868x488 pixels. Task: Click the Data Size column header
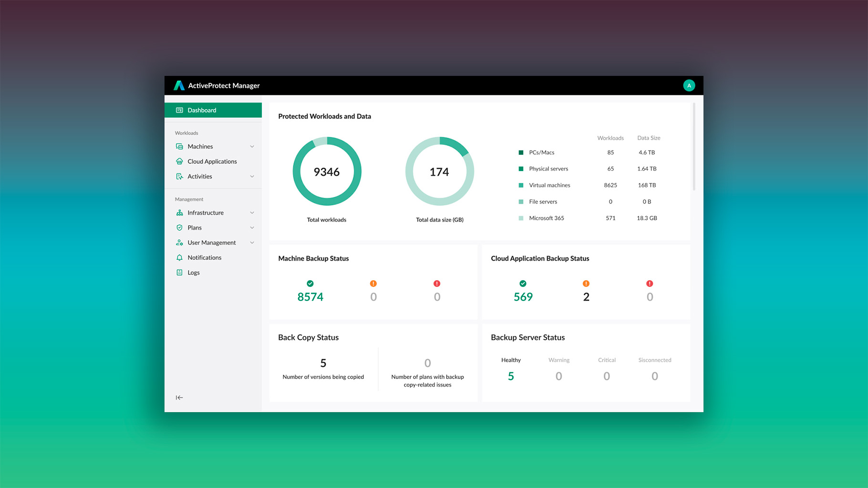coord(649,138)
